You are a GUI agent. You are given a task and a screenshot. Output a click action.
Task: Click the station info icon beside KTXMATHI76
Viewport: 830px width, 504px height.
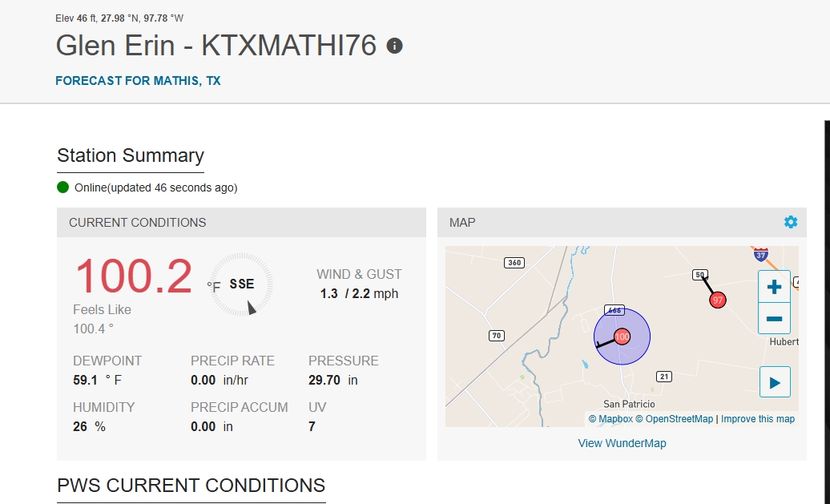394,46
